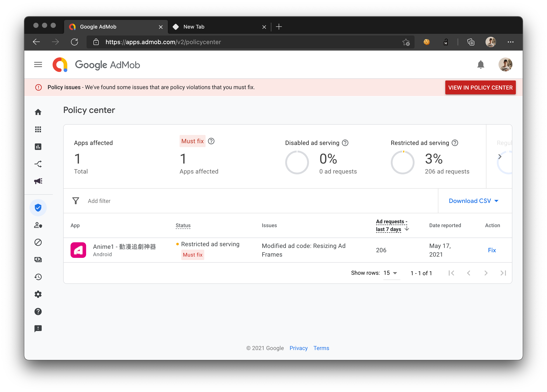Switch to the New Tab browser tab

(x=194, y=27)
